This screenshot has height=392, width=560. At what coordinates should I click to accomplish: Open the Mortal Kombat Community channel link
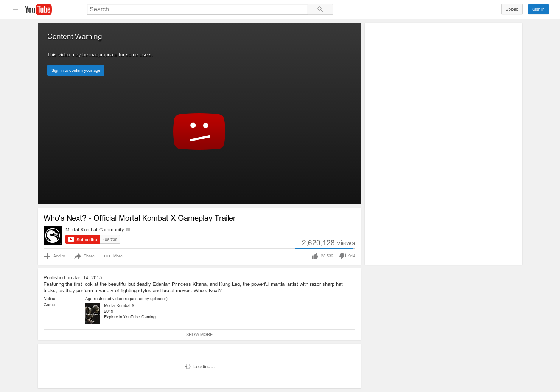95,229
